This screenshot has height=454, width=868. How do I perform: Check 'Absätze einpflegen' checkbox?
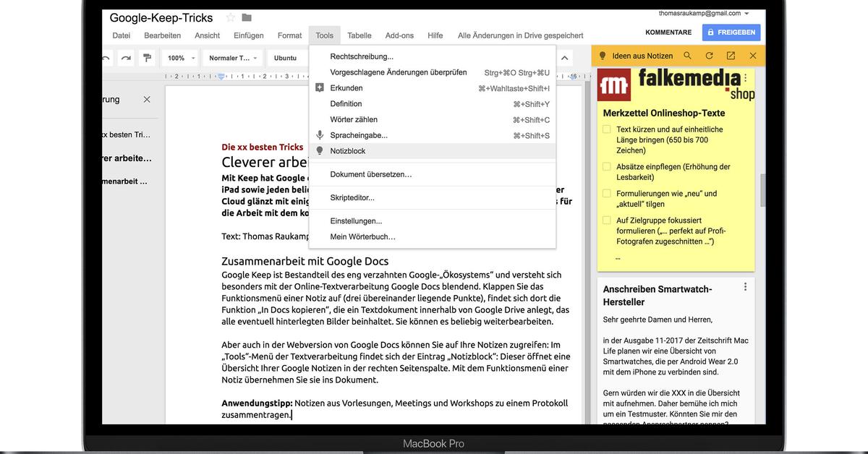pos(607,166)
